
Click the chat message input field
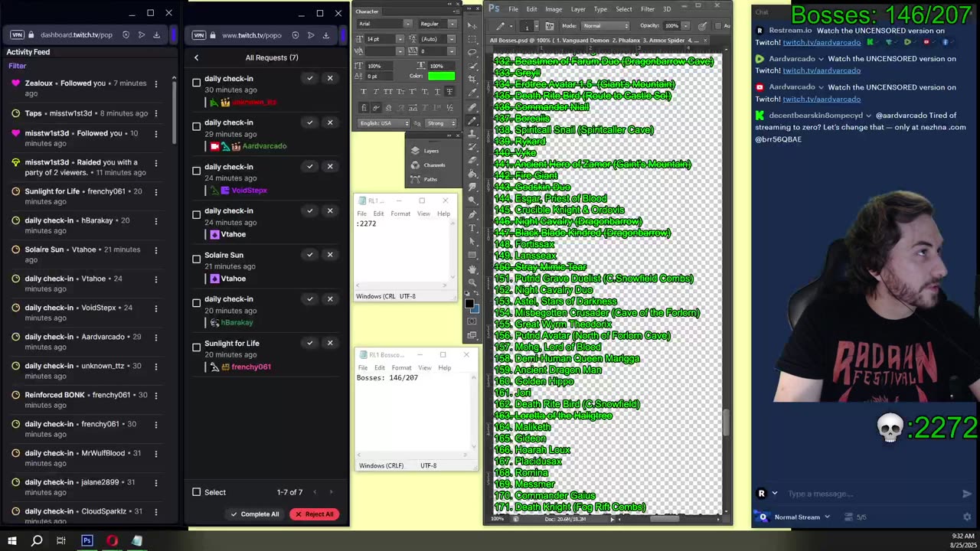(x=872, y=494)
